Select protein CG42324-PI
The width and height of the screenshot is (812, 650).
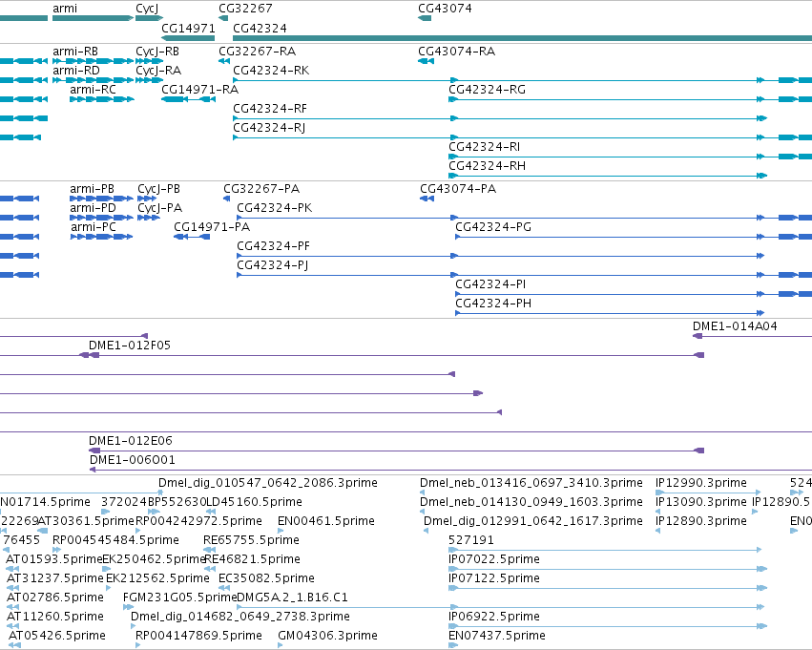pos(490,284)
